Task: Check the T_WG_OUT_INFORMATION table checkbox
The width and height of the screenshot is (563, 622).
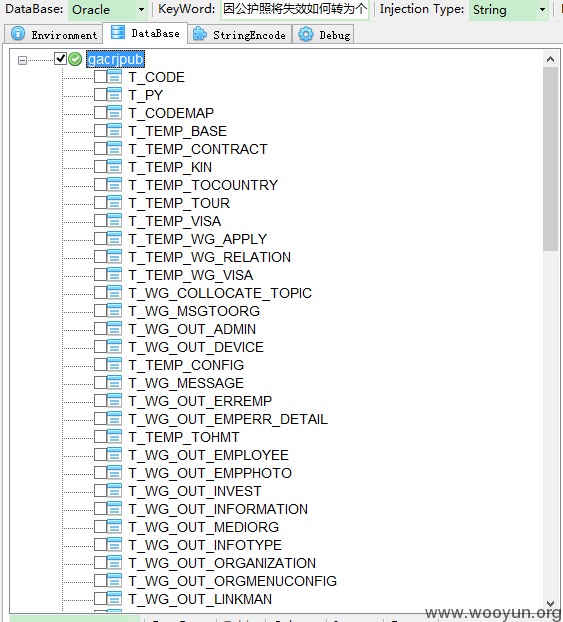Action: 100,509
